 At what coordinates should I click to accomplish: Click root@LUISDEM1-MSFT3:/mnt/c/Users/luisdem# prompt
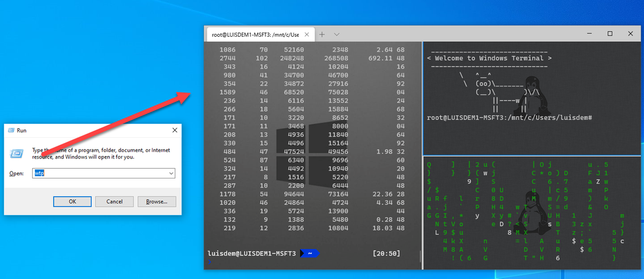pos(509,118)
